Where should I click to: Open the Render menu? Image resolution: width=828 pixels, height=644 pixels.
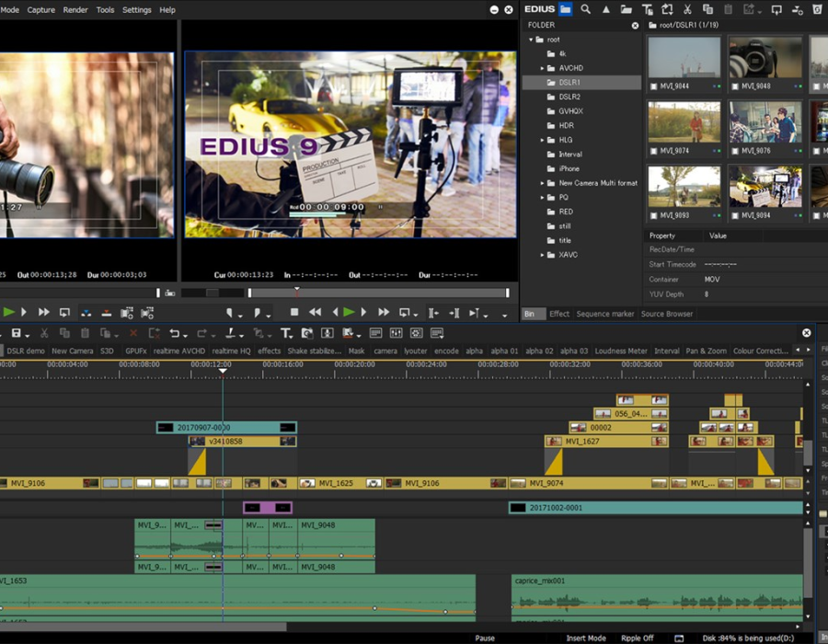tap(75, 9)
